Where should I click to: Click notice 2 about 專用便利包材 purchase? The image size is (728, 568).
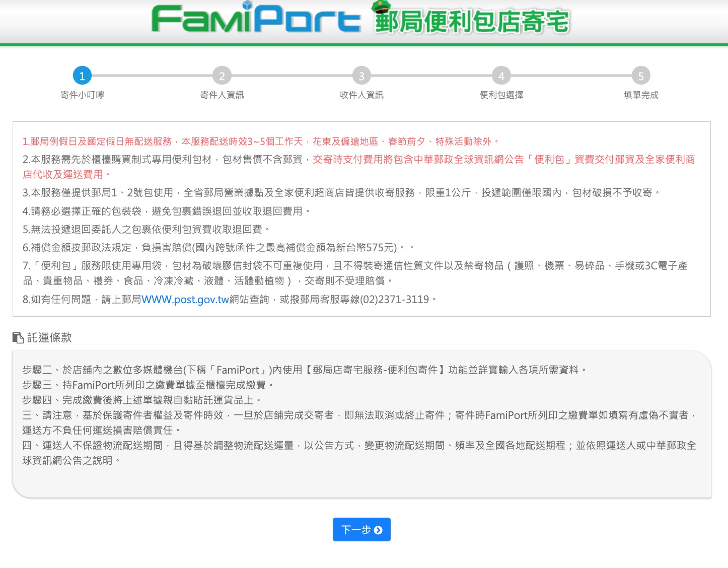click(x=359, y=167)
